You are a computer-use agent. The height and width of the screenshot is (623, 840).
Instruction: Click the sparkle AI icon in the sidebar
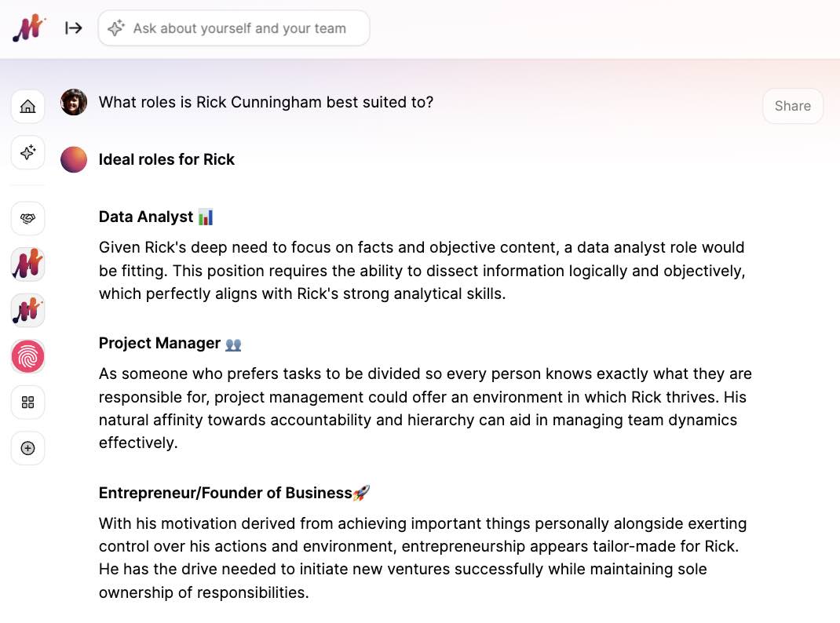pos(27,152)
